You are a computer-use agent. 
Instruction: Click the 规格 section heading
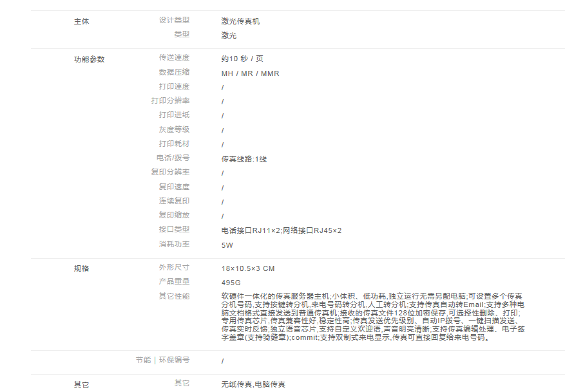[82, 268]
